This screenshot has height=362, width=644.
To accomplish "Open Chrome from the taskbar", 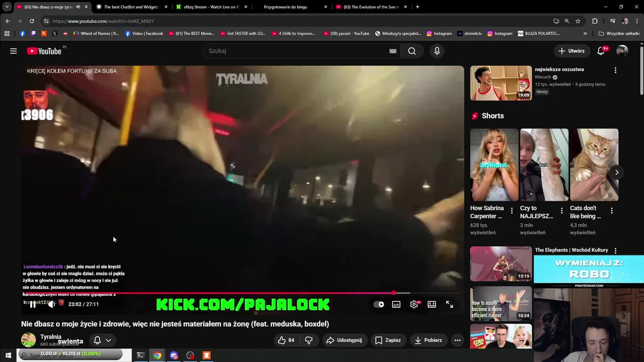I will (157, 355).
